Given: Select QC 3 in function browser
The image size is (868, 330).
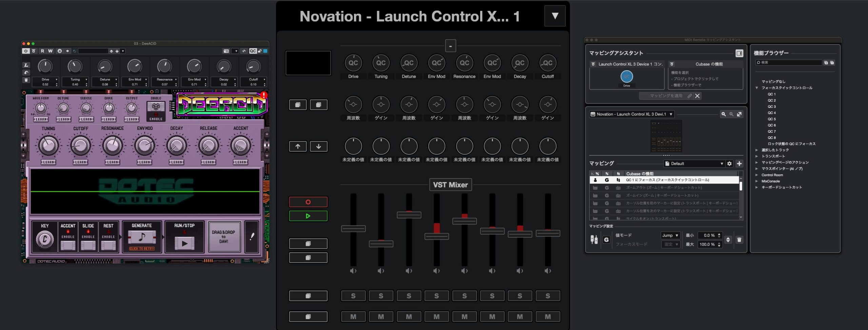Looking at the screenshot, I should (x=772, y=106).
